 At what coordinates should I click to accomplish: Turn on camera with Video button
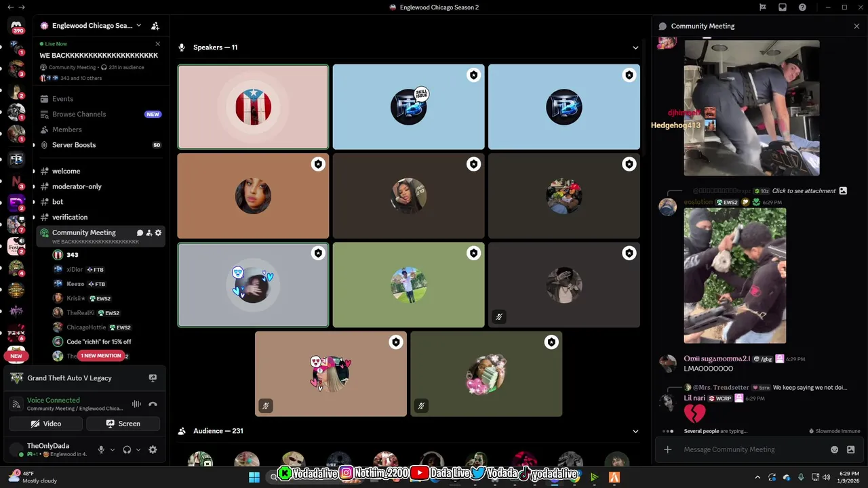[x=46, y=424]
